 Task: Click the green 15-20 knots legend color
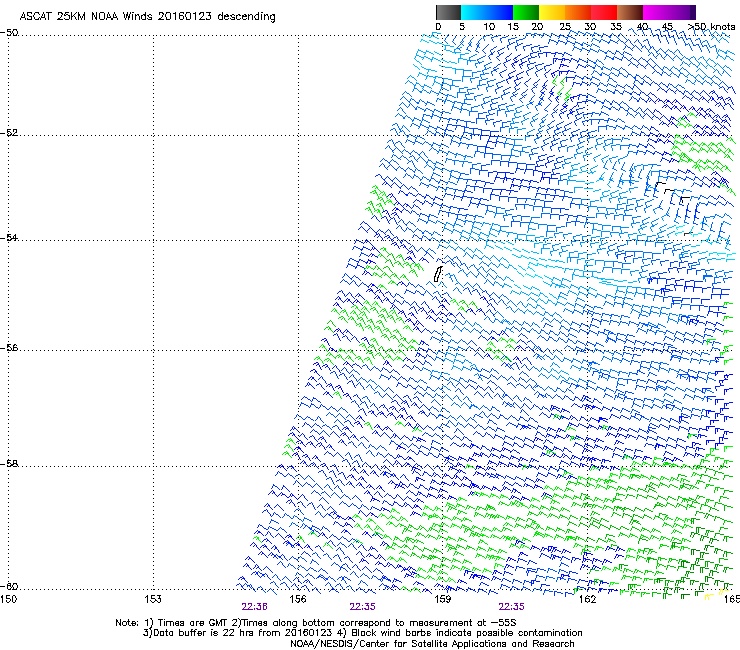coord(526,12)
